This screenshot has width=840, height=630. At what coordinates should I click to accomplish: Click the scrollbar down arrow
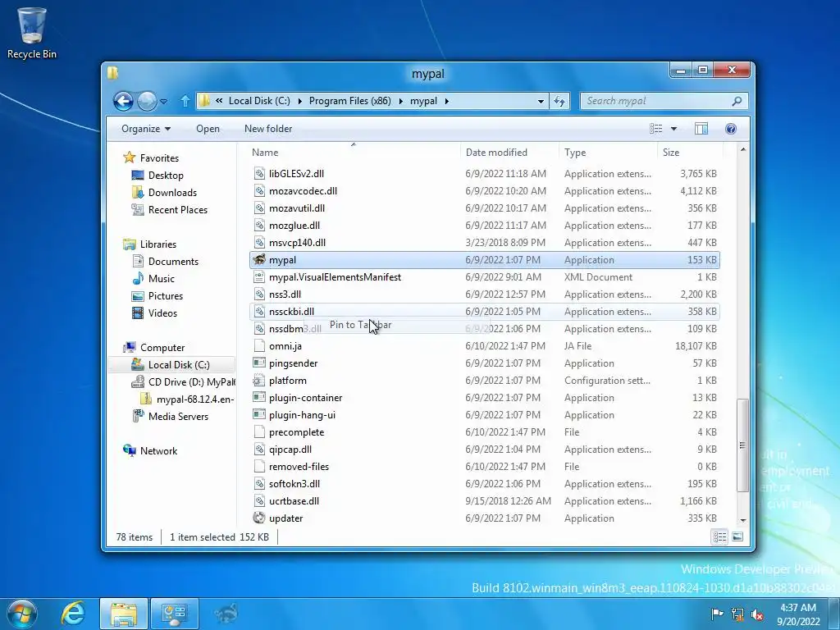pos(742,520)
